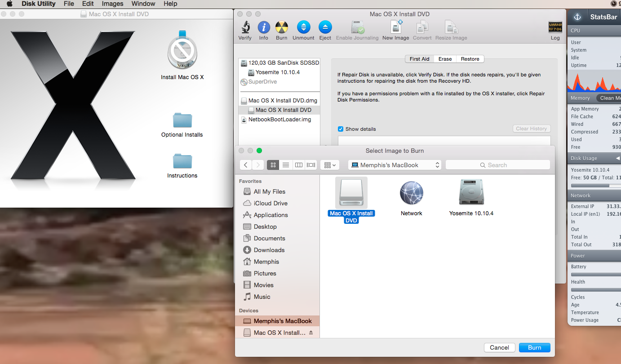The height and width of the screenshot is (364, 621).
Task: Open the Disk Utility application menu
Action: pos(39,4)
